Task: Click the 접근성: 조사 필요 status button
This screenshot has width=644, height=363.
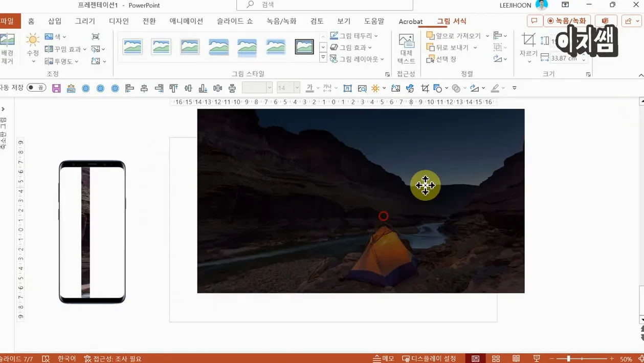Action: pos(113,358)
